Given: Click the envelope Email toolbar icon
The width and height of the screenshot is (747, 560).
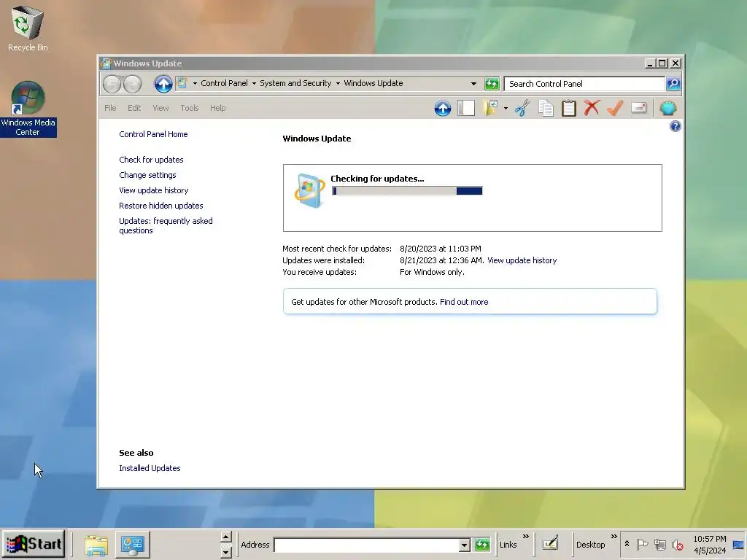Looking at the screenshot, I should tap(638, 108).
